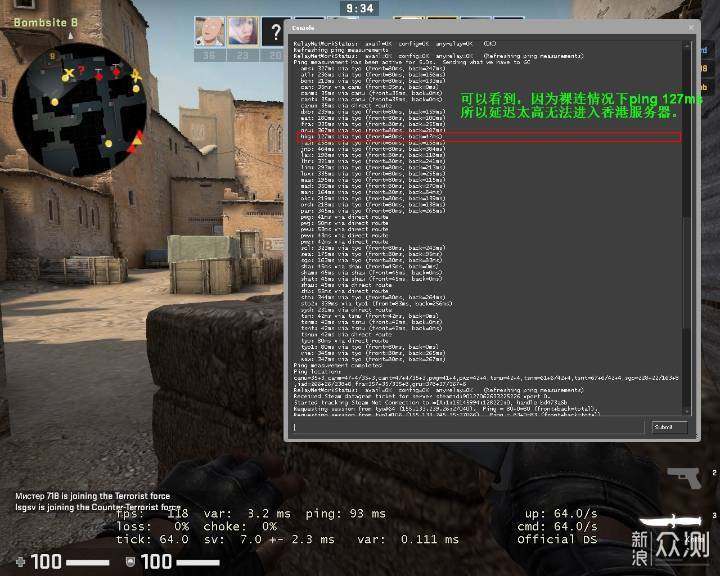Image resolution: width=720 pixels, height=576 pixels.
Task: Click the armor shield icon
Action: click(x=130, y=561)
